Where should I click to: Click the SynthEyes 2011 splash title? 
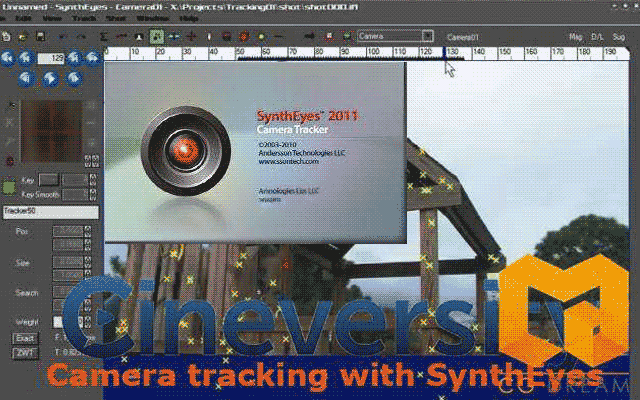[307, 116]
